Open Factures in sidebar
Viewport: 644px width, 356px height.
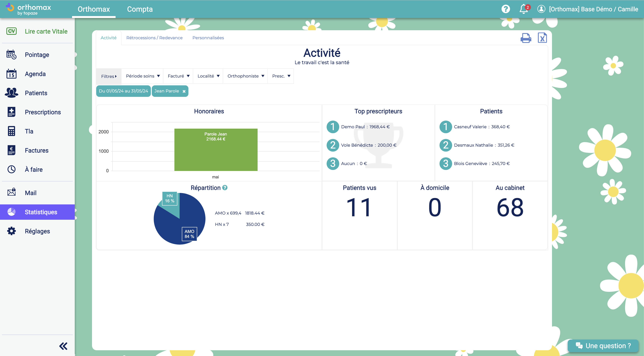(x=38, y=150)
